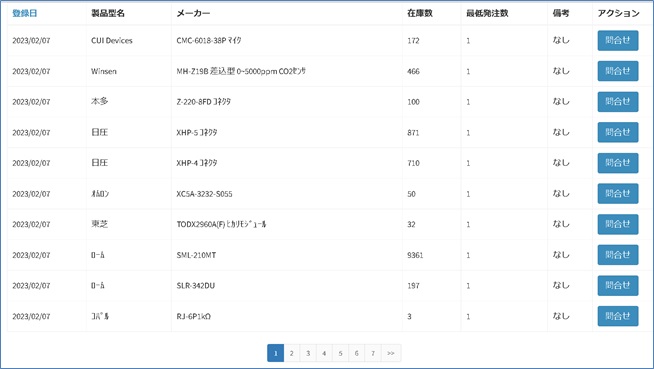Select stock quantity 100
Viewport: 654px width, 369px height.
[413, 102]
